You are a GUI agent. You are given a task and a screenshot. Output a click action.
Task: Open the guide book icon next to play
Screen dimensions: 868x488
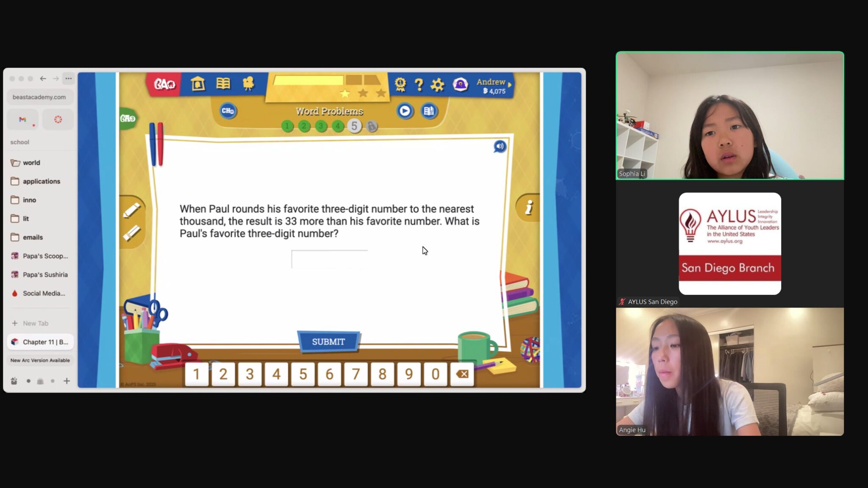tap(429, 111)
